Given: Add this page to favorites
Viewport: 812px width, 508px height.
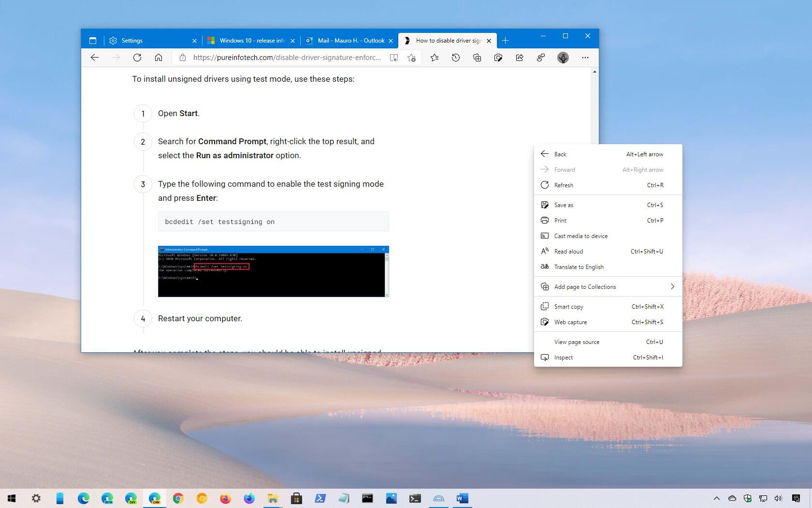Looking at the screenshot, I should pyautogui.click(x=411, y=58).
